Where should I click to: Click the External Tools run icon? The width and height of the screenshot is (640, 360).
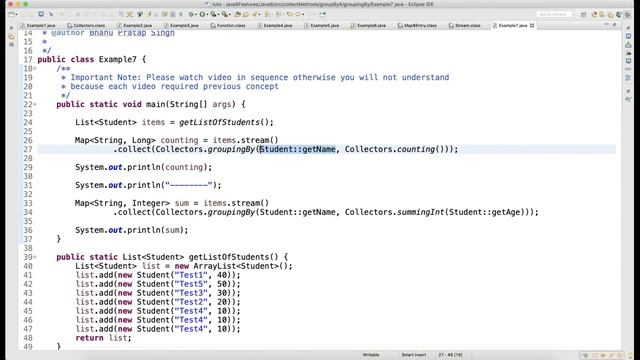224,14
